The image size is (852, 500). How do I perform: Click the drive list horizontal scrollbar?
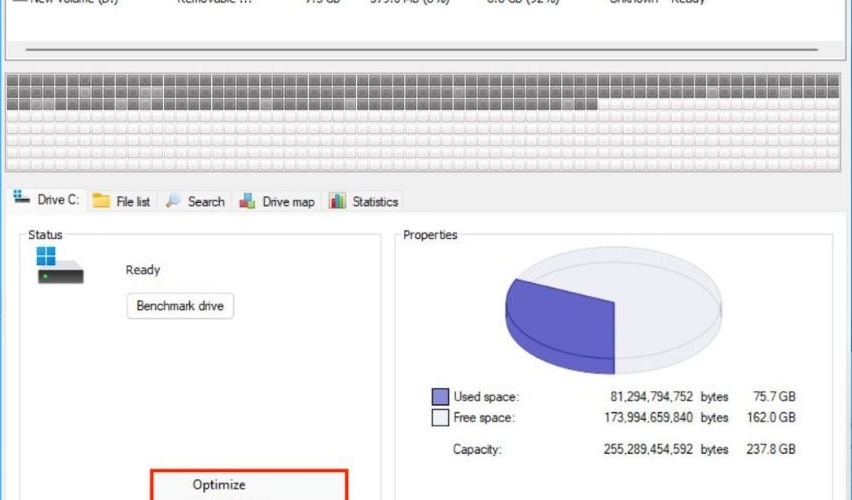[x=420, y=48]
